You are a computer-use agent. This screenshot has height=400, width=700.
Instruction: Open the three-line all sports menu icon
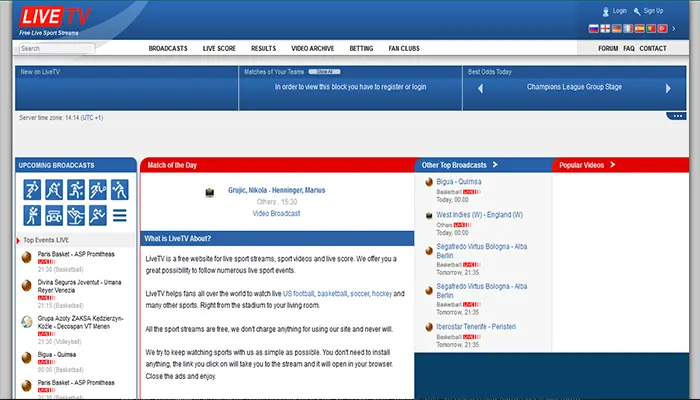click(120, 216)
